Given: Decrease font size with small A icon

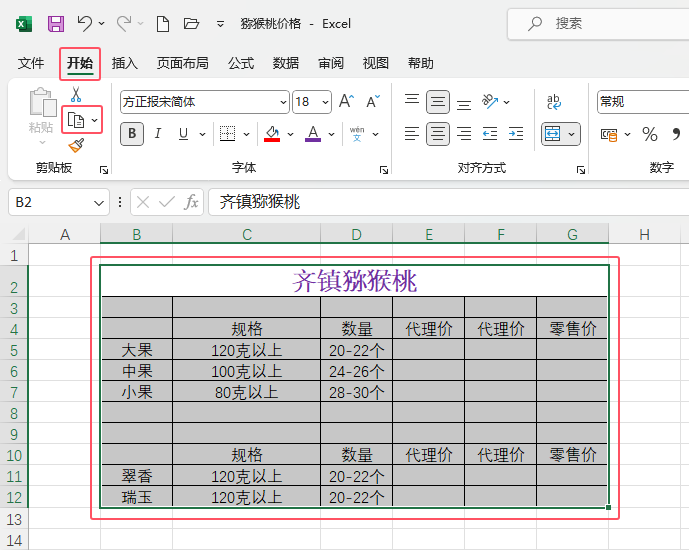Looking at the screenshot, I should [x=373, y=101].
